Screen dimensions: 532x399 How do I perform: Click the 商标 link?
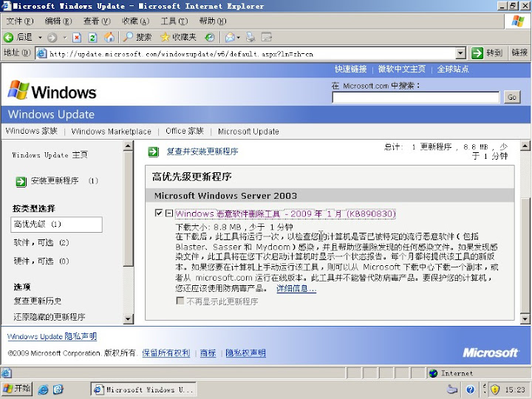(208, 353)
